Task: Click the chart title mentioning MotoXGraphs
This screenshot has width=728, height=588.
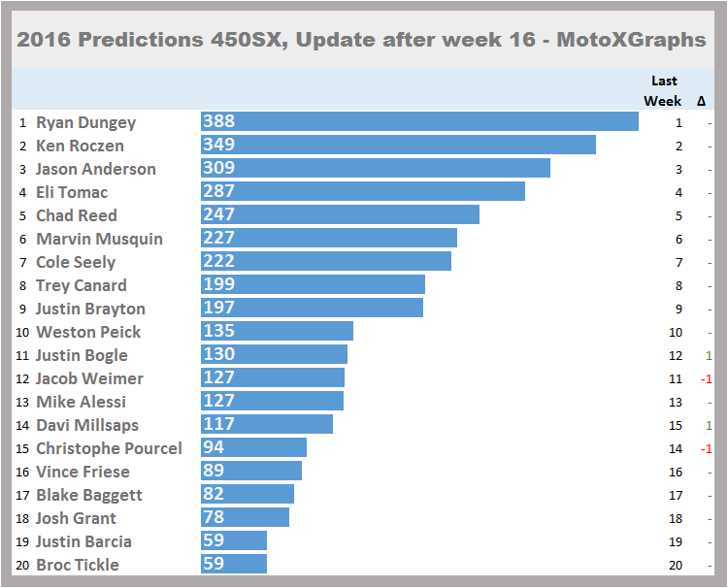Action: 361,40
